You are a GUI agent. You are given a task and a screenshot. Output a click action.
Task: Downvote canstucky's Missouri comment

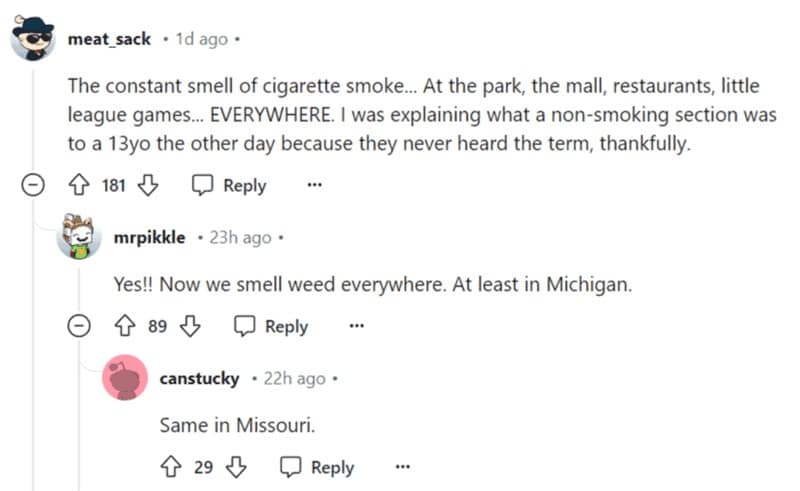(237, 467)
